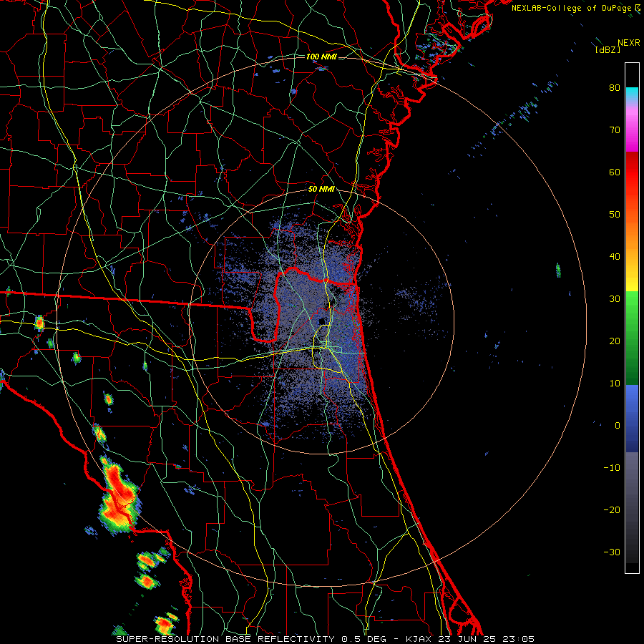644x644 pixels.
Task: Click the cyan top segment of dBZ color bar
Action: (632, 94)
